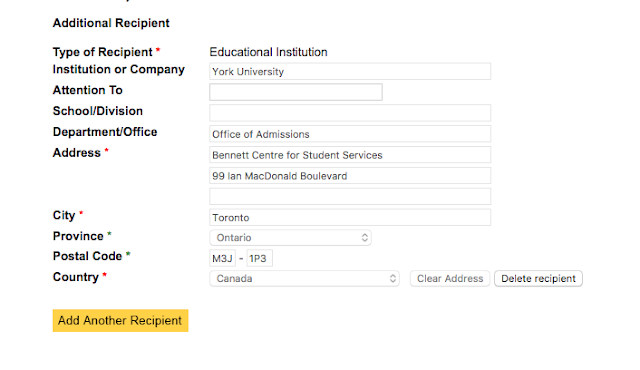Screen dimensions: 640x370
Task: Click the 'Department/Office' label
Action: pyautogui.click(x=105, y=132)
